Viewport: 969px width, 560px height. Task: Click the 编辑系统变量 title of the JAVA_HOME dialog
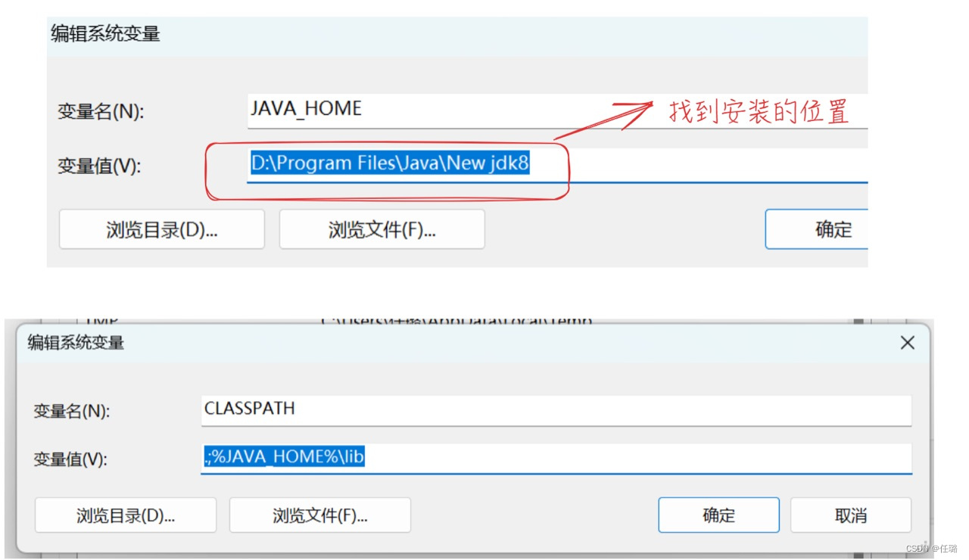pos(105,33)
